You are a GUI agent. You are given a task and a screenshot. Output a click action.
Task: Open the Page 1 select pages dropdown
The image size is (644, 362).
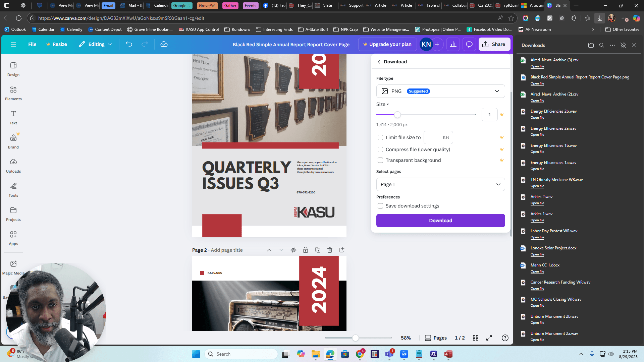[x=440, y=184]
